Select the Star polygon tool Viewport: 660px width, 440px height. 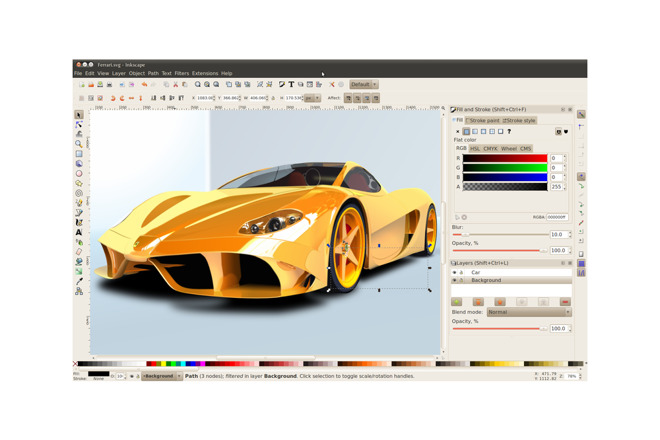pyautogui.click(x=79, y=183)
